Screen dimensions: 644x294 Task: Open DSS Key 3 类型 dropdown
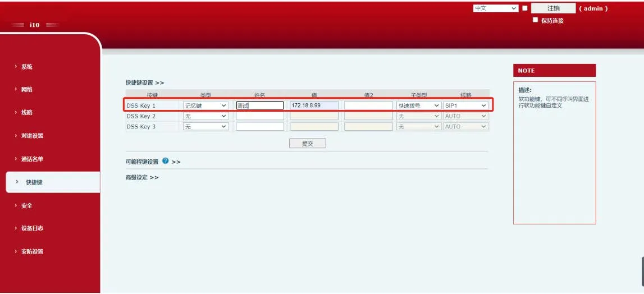click(x=206, y=127)
